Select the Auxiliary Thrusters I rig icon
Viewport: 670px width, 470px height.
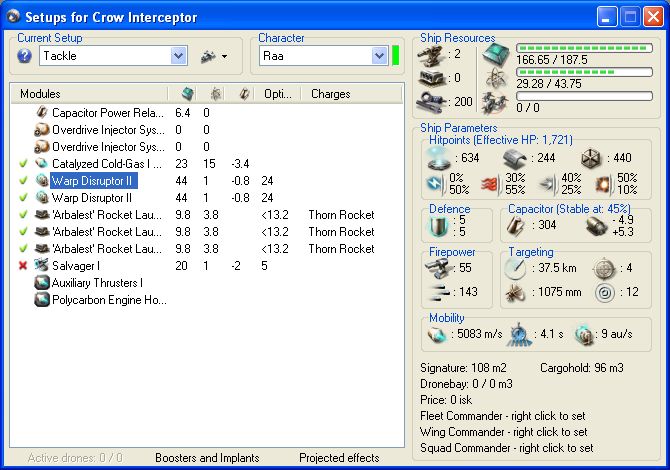click(x=42, y=282)
